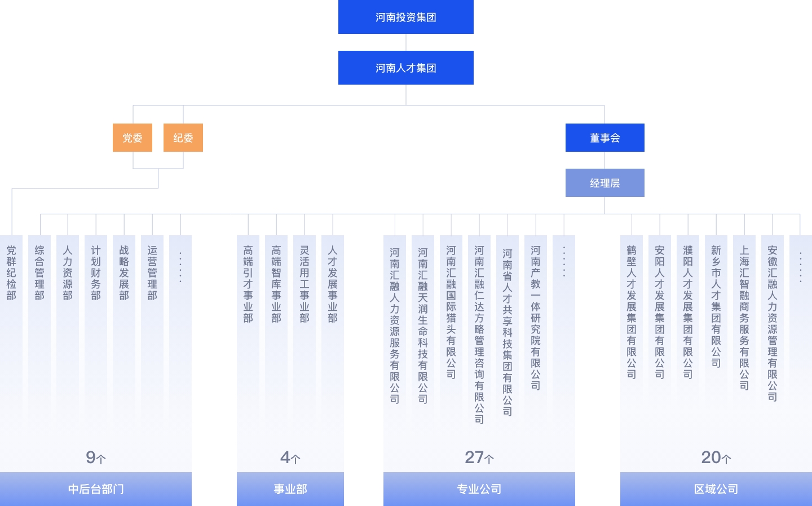Click 河南汇融人力资源服务有限公司 column

pos(395,326)
